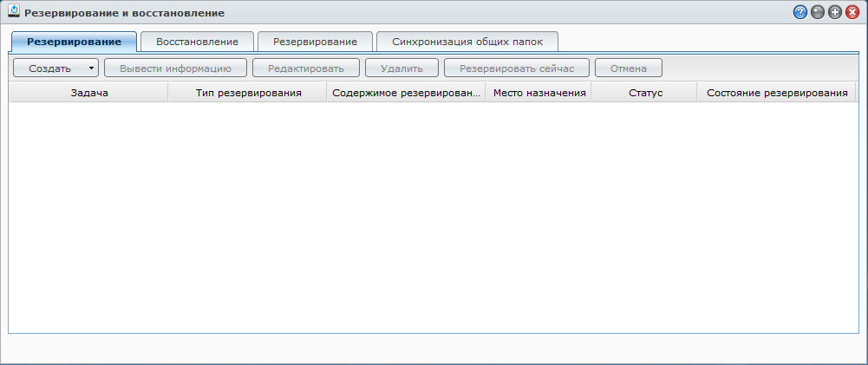This screenshot has width=868, height=365.
Task: Open help with the blue question mark icon
Action: point(799,13)
